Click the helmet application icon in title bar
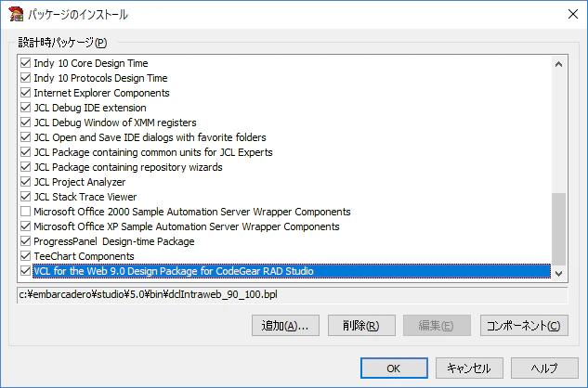Image resolution: width=588 pixels, height=388 pixels. pos(16,14)
